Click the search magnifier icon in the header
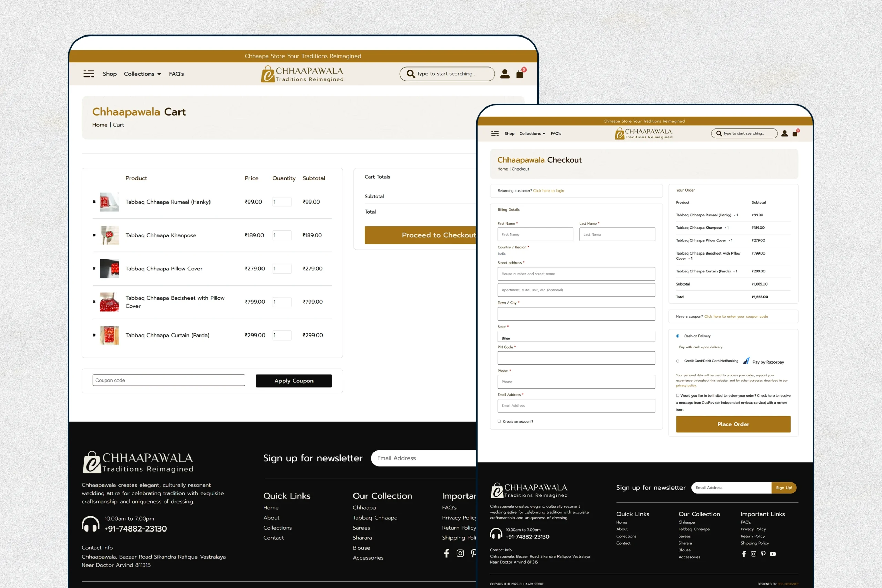 [x=410, y=73]
